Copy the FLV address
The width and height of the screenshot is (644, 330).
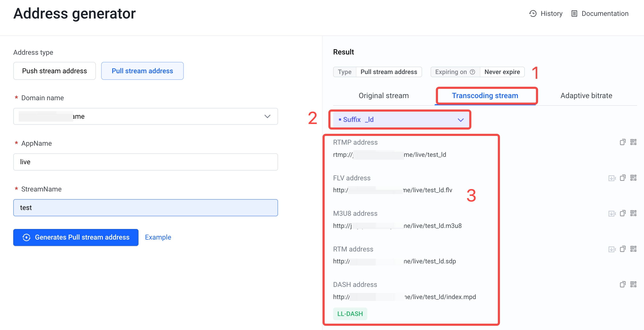pyautogui.click(x=623, y=178)
